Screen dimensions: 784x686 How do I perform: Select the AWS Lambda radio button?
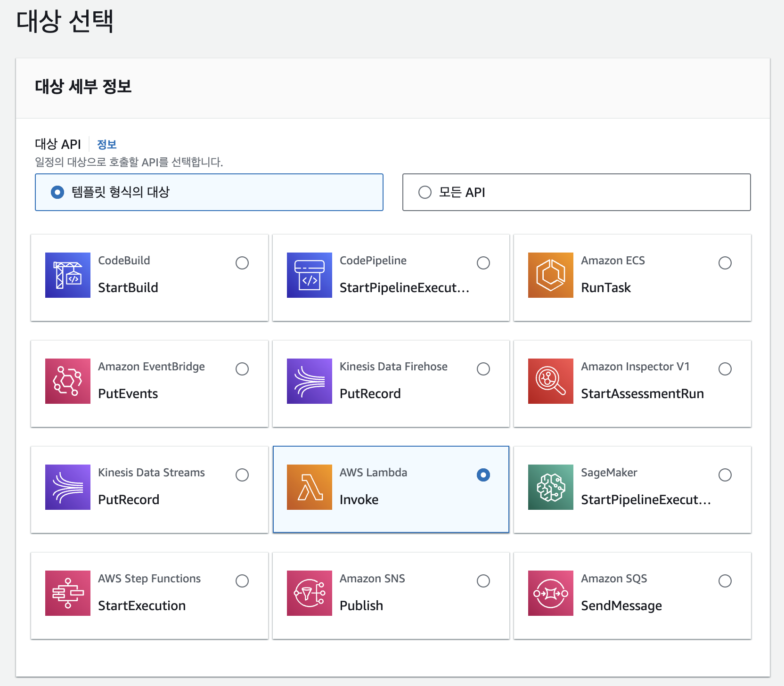483,475
